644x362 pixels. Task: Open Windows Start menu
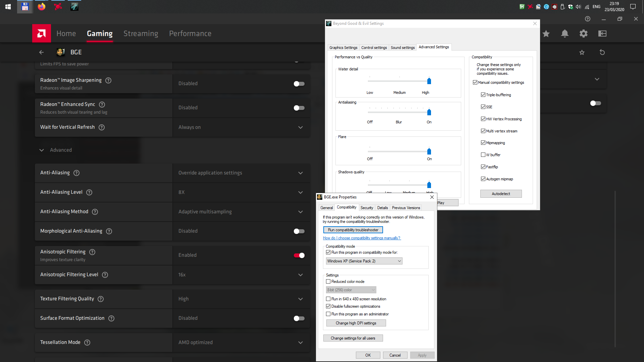coord(8,7)
